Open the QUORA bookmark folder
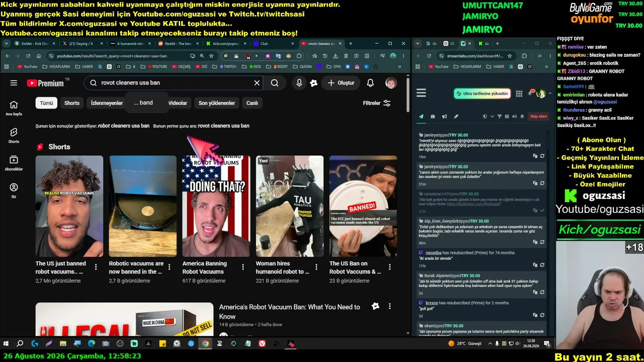Viewport: 644px width, 362px height. [x=302, y=66]
